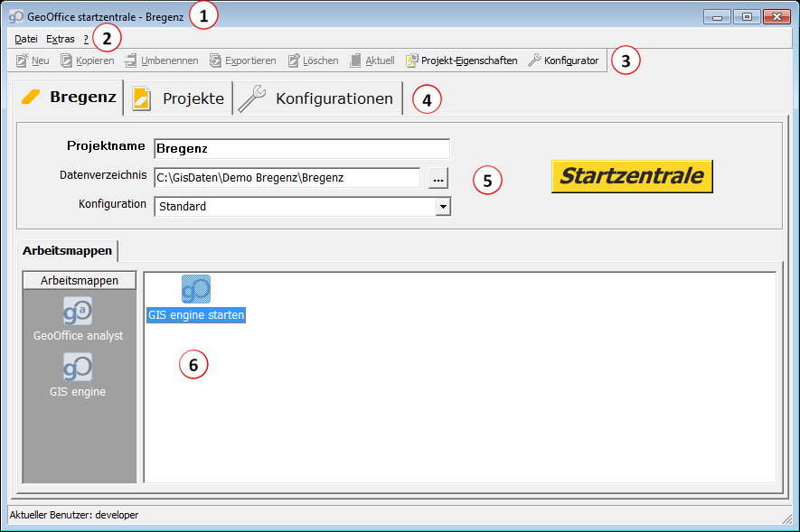The width and height of the screenshot is (800, 532).
Task: Click the Neu toolbar icon
Action: click(24, 61)
